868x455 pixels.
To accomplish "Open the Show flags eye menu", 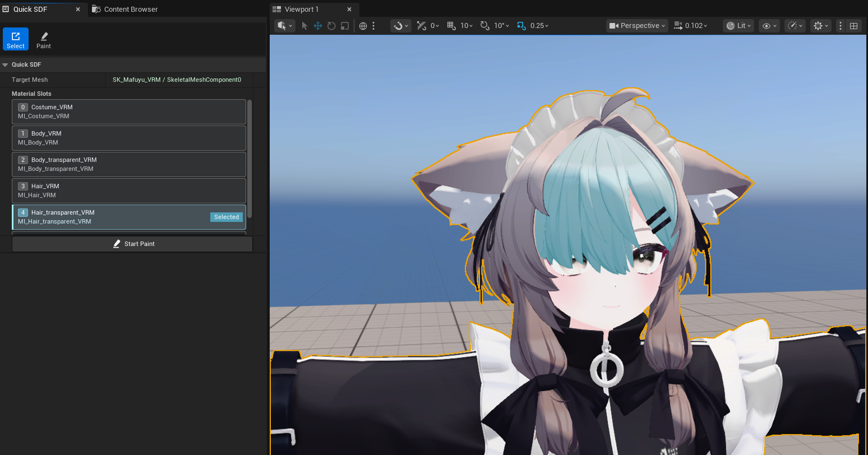I will point(769,26).
